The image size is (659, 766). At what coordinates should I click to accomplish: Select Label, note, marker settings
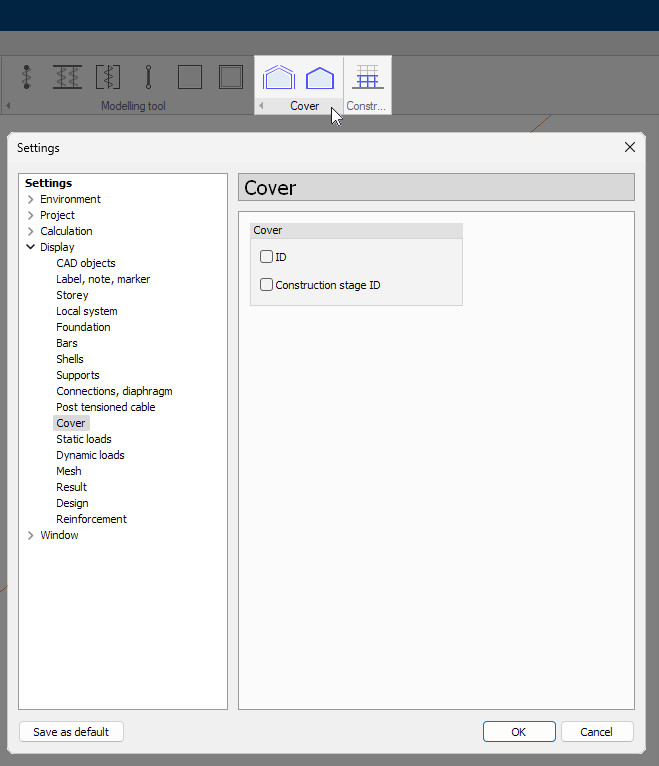click(x=103, y=279)
